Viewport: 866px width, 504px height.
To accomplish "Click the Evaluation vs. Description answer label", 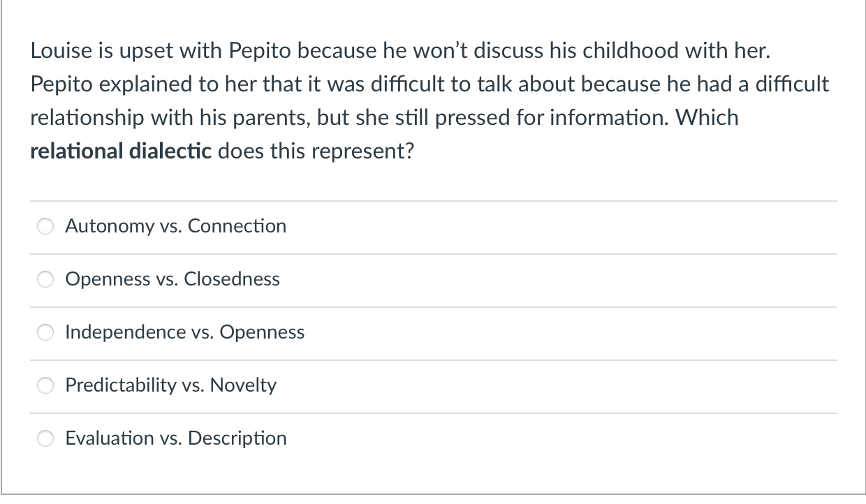I will [x=176, y=438].
